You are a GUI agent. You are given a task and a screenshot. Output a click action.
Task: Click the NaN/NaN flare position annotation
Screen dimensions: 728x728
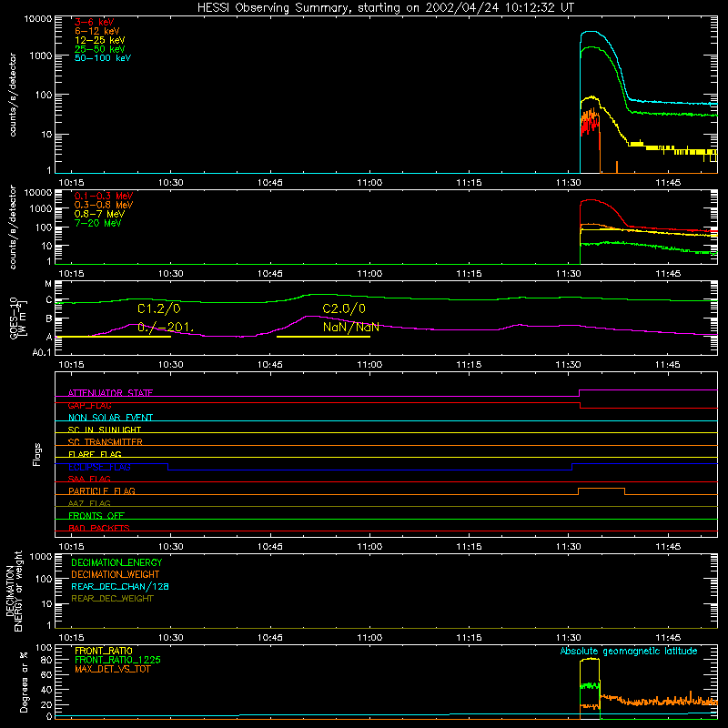coord(351,328)
